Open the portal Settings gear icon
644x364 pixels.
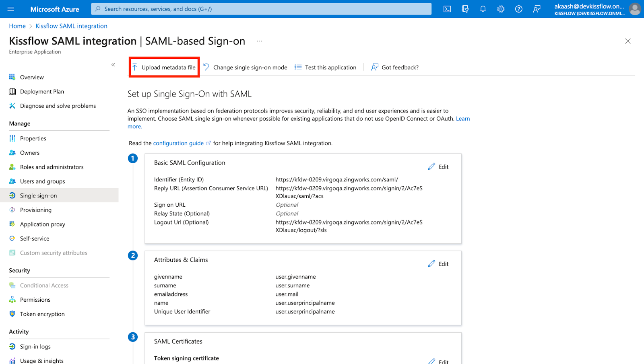coord(501,8)
